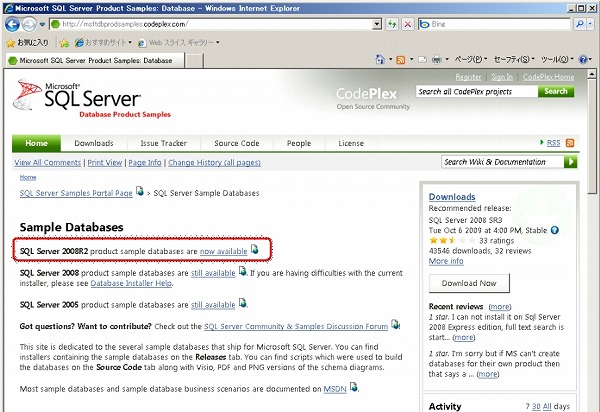Open the Database Installer Help link

coord(131,283)
